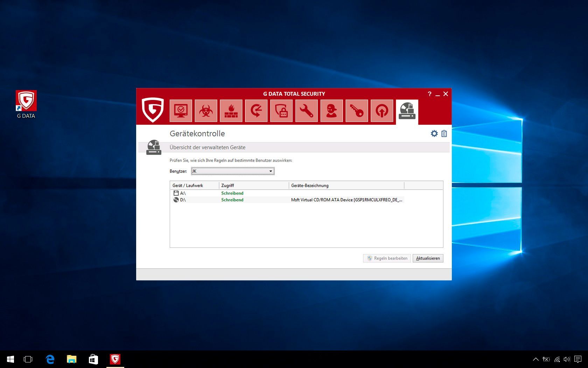The height and width of the screenshot is (368, 588).
Task: Click Schreibend access for drive D:\
Action: point(232,200)
